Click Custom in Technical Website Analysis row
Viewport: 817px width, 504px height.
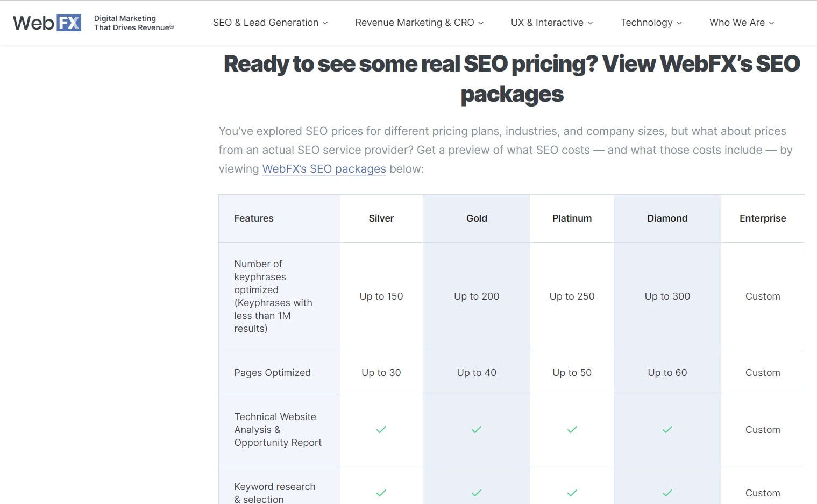(x=763, y=430)
